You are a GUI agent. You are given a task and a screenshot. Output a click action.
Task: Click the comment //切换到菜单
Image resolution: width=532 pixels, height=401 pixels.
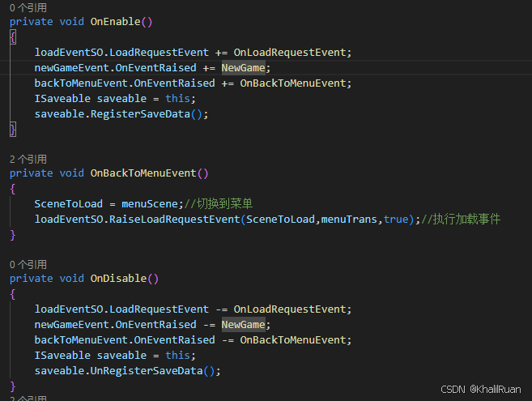tap(218, 203)
